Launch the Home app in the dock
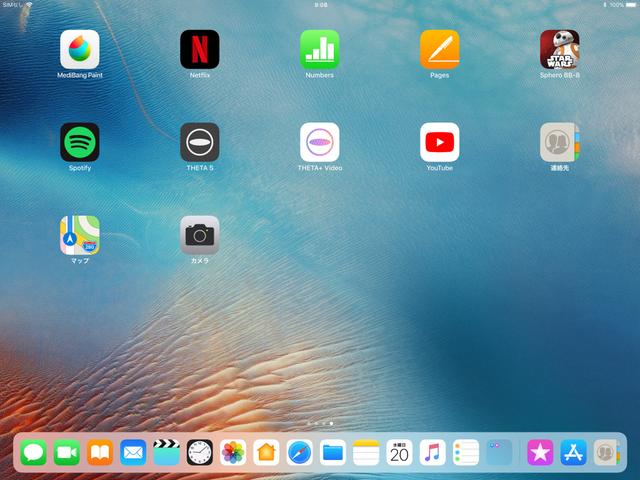The image size is (640, 480). [266, 452]
